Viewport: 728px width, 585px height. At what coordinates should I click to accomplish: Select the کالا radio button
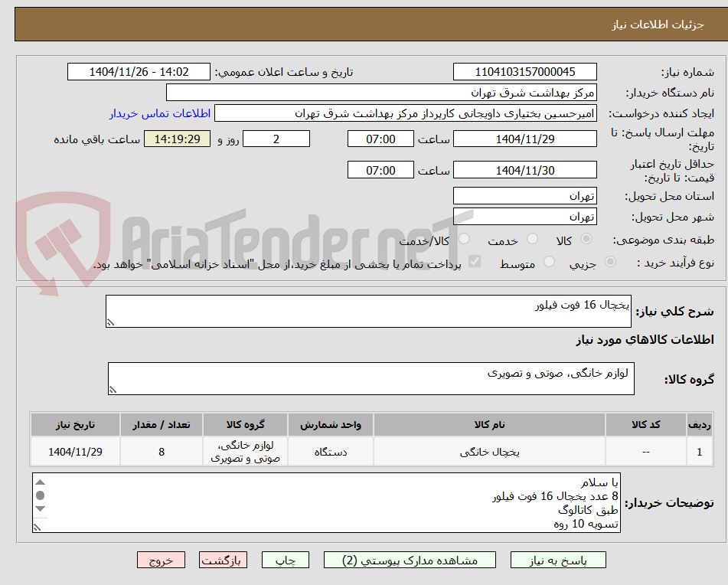tap(586, 239)
